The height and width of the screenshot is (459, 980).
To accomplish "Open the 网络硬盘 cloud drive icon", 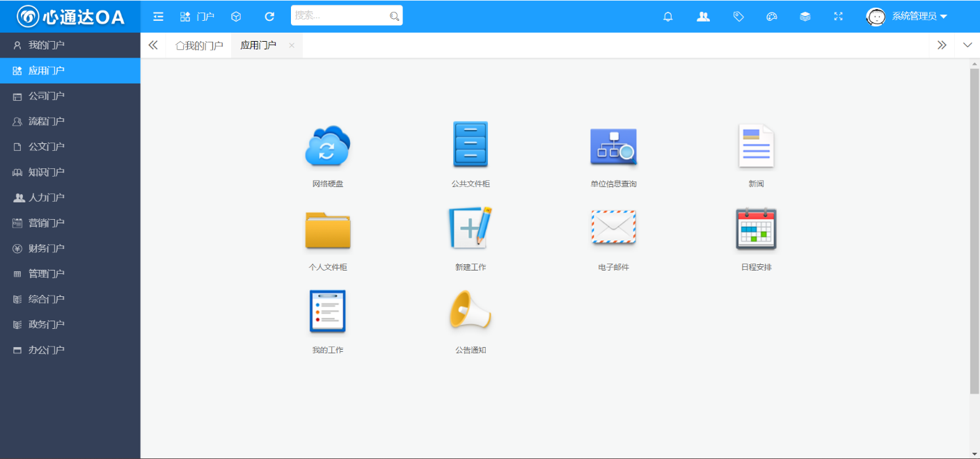I will pos(328,145).
